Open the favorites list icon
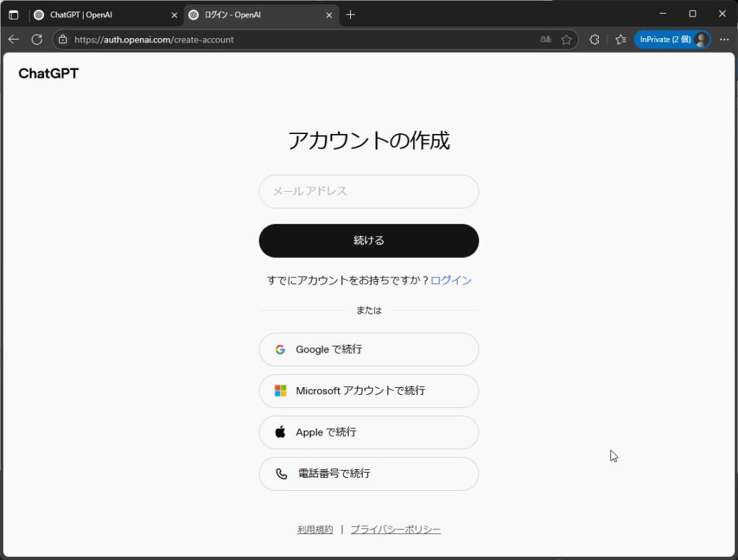This screenshot has width=738, height=560. (621, 40)
